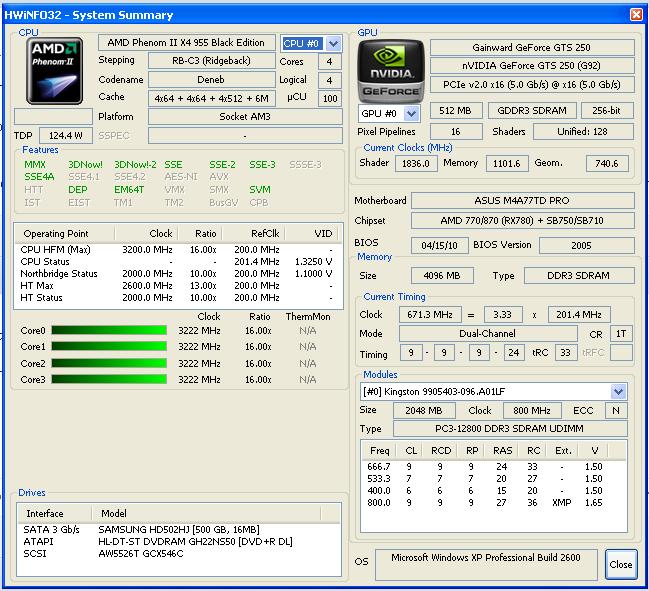Screen dimensions: 649x591
Task: Click the 256-bit bus width field
Action: click(607, 111)
